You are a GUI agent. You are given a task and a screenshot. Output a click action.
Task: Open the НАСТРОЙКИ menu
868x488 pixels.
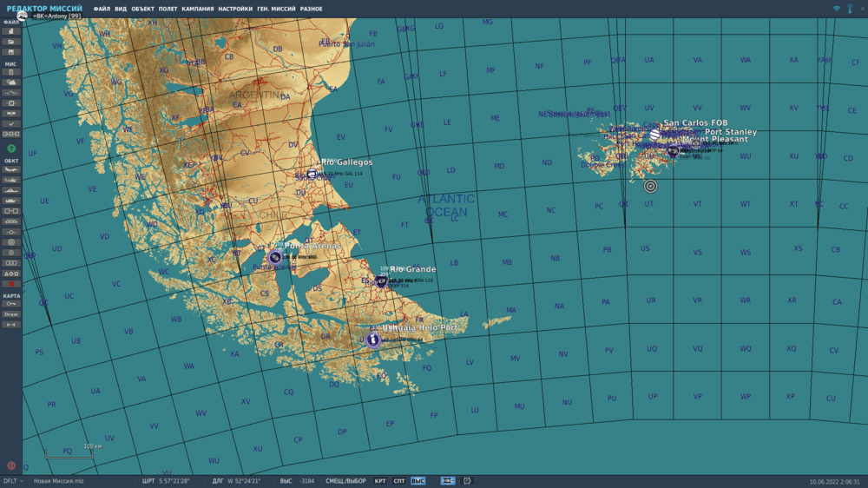pyautogui.click(x=235, y=9)
